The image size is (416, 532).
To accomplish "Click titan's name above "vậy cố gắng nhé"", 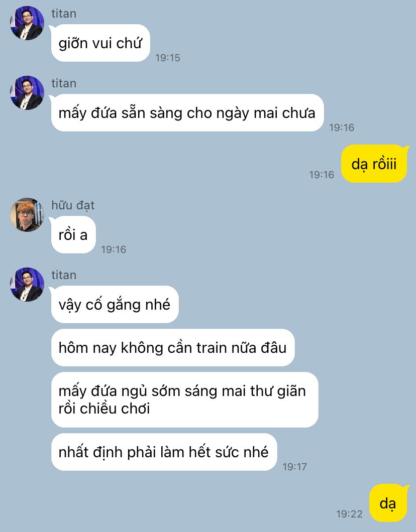I will (64, 275).
